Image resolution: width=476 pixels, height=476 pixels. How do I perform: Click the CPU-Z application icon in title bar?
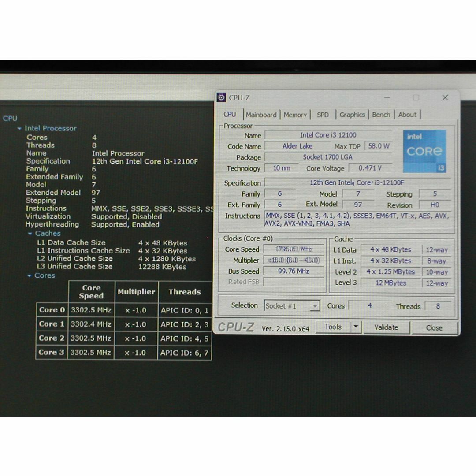click(x=221, y=97)
